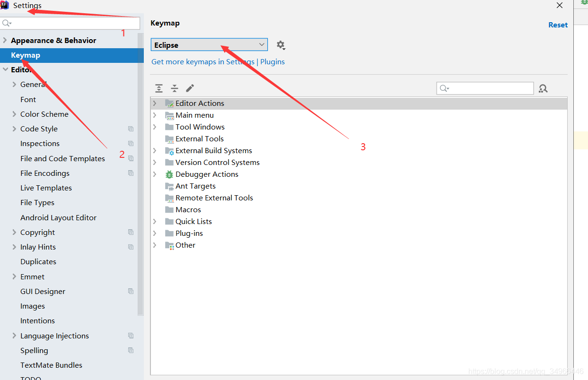Expand the Tool Windows keymap group
588x380 pixels.
point(155,127)
